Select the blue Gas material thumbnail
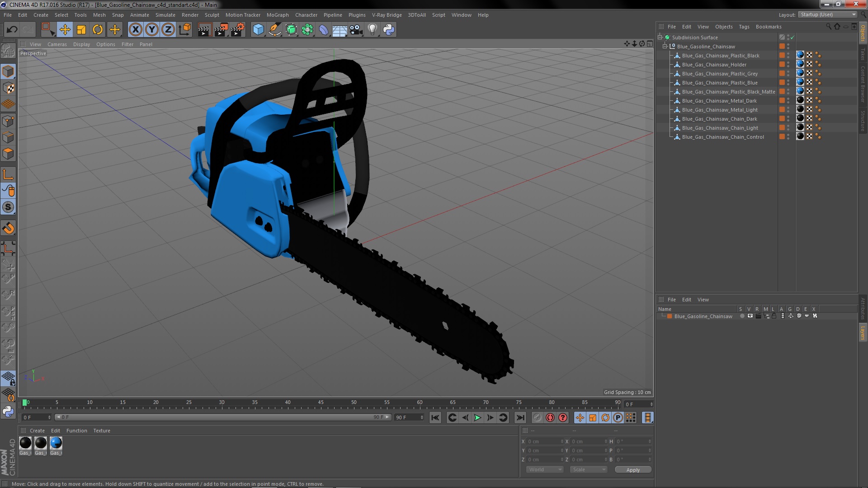 56,443
